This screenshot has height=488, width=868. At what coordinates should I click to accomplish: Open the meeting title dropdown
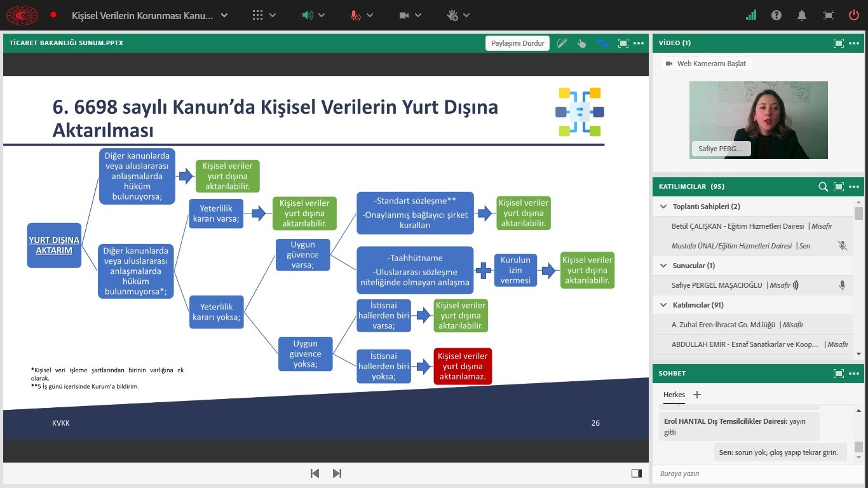(224, 15)
